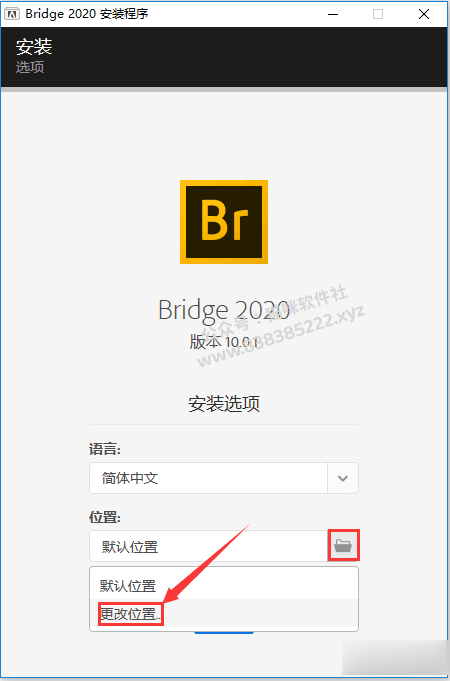Image resolution: width=450 pixels, height=681 pixels.
Task: Click the 位置: field label
Action: (x=105, y=517)
